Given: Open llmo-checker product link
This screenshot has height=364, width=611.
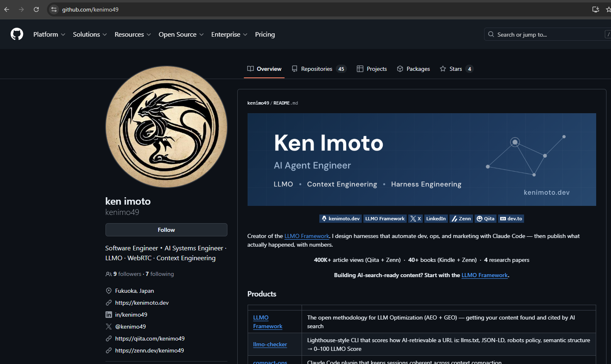Looking at the screenshot, I should [x=270, y=345].
